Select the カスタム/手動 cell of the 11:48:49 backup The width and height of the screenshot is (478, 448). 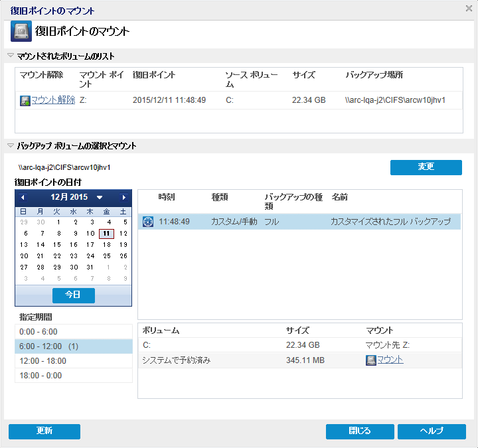click(234, 222)
